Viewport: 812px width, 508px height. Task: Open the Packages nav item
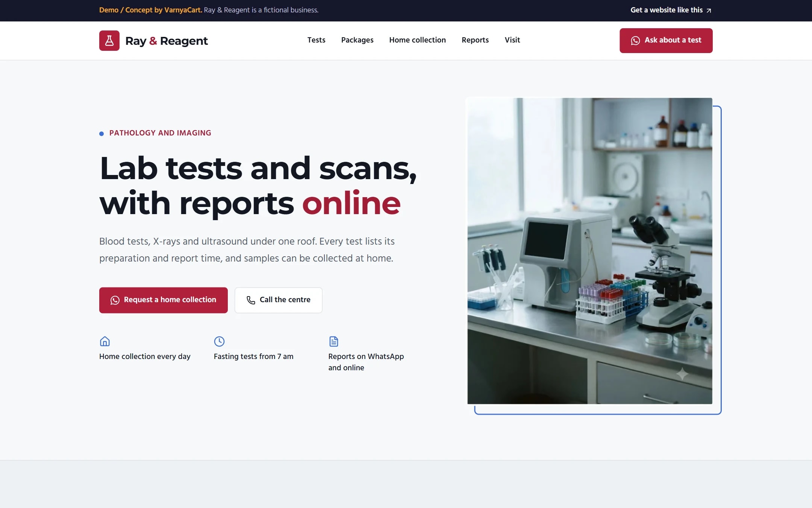(x=357, y=40)
